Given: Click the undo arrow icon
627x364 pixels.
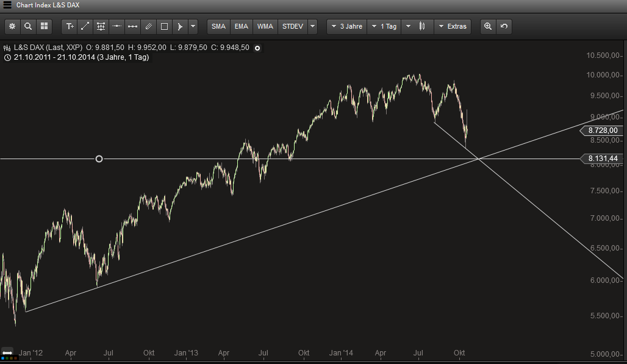Looking at the screenshot, I should click(x=504, y=26).
